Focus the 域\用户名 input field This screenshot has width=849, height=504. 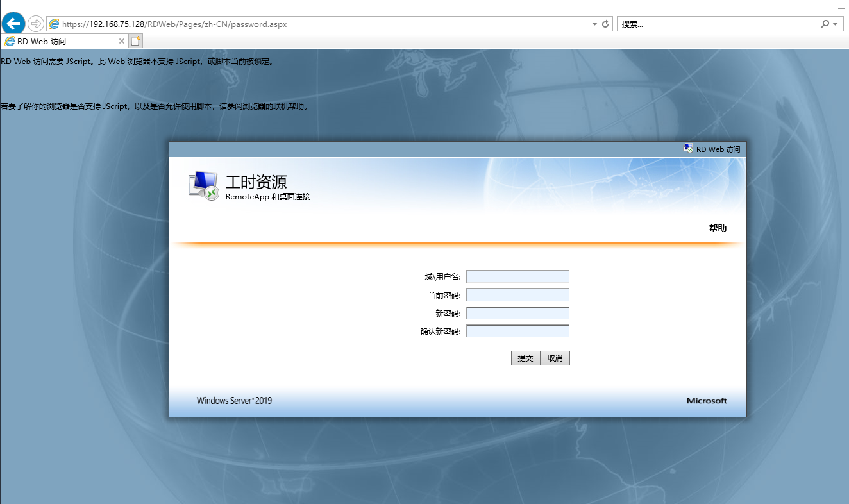coord(517,276)
